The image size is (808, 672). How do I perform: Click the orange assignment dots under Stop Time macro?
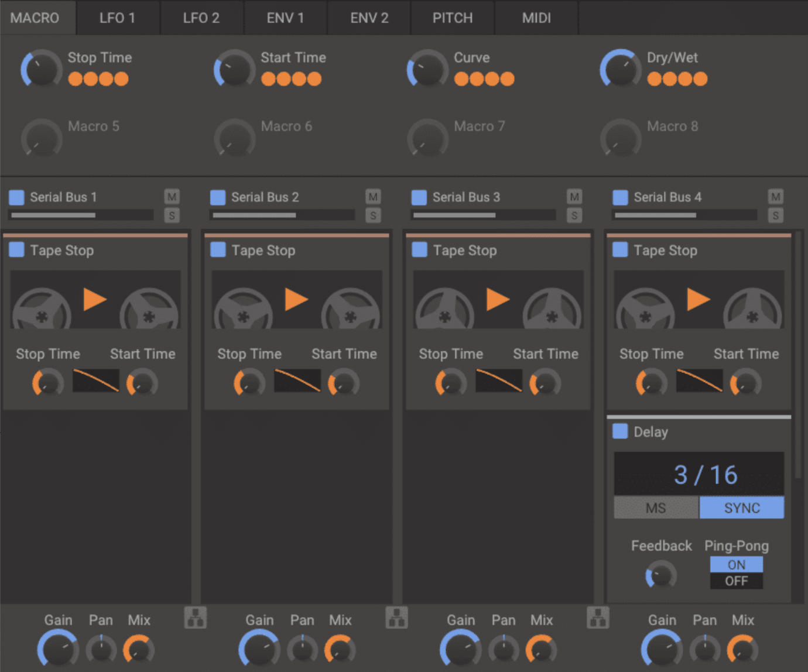tap(98, 79)
